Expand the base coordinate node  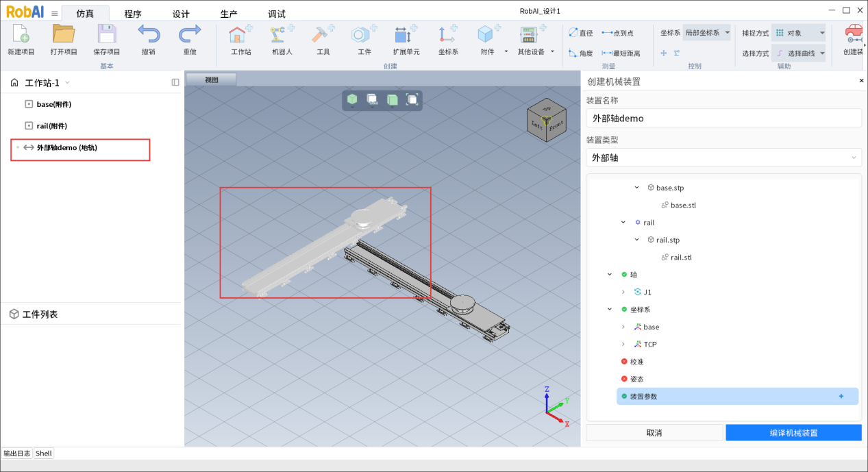click(x=623, y=327)
